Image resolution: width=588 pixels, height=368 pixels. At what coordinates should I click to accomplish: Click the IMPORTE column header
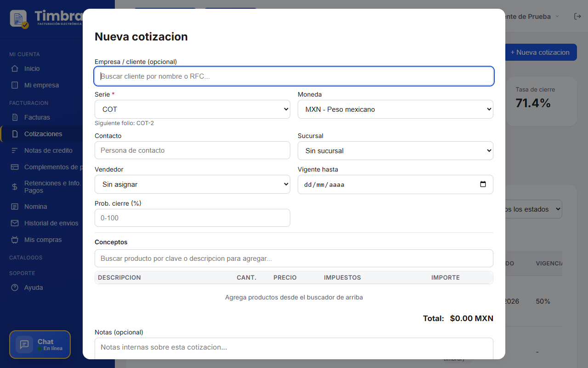446,277
